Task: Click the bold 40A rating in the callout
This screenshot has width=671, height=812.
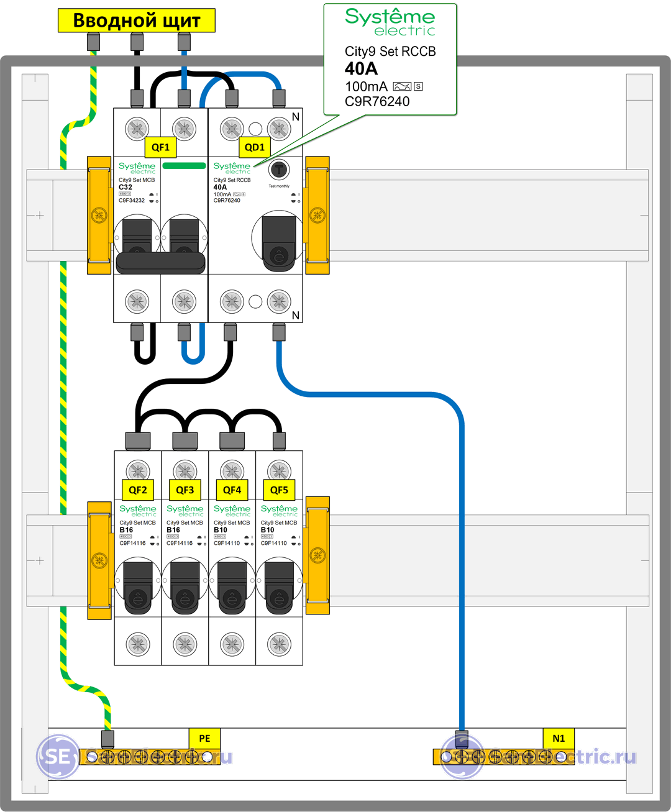Action: (x=361, y=68)
